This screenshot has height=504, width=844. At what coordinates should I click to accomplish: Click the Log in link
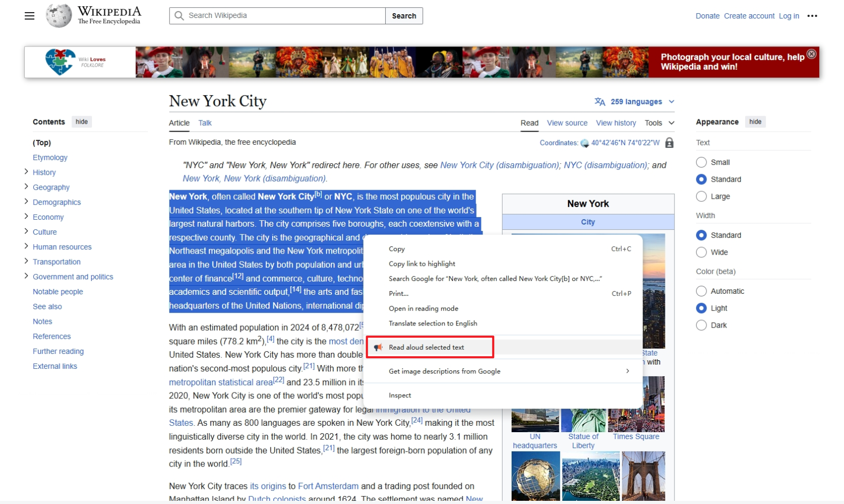[789, 16]
